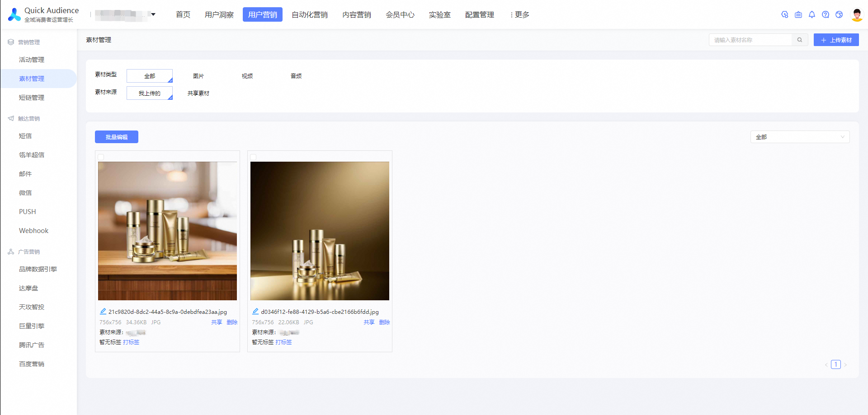The height and width of the screenshot is (415, 868).
Task: Open 实验室 in top navigation
Action: coord(440,14)
